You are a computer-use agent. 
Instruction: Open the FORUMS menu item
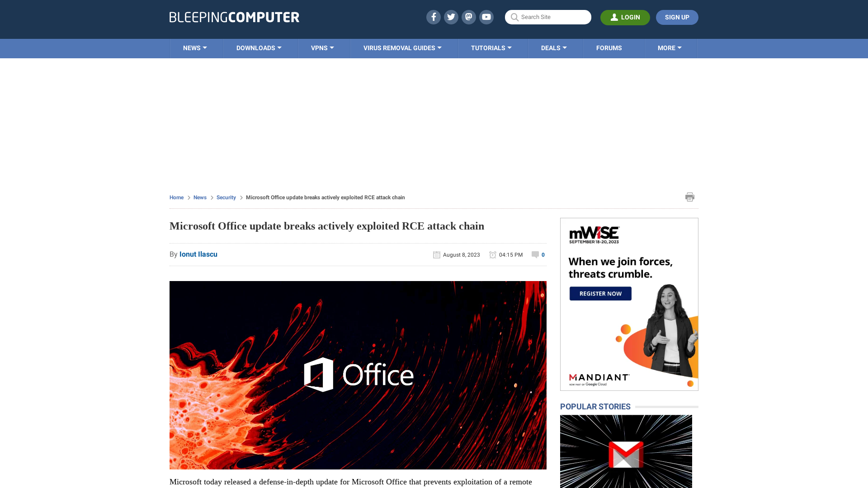coord(609,47)
